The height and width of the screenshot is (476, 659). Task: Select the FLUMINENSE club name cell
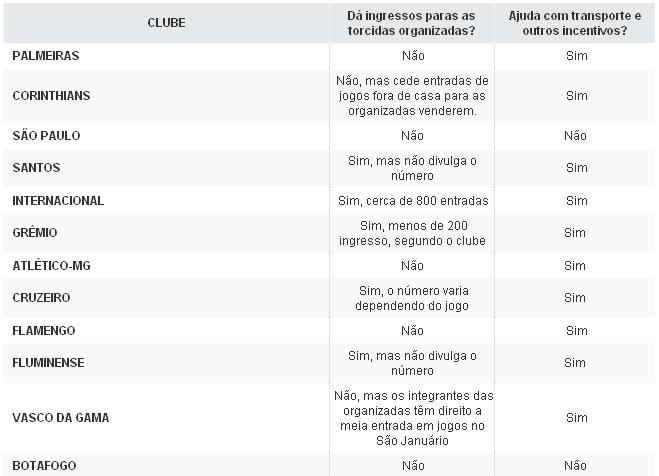(x=48, y=363)
